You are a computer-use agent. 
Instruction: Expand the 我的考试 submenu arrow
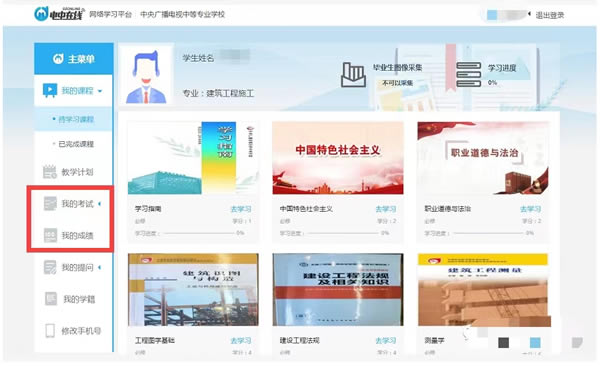(x=99, y=204)
